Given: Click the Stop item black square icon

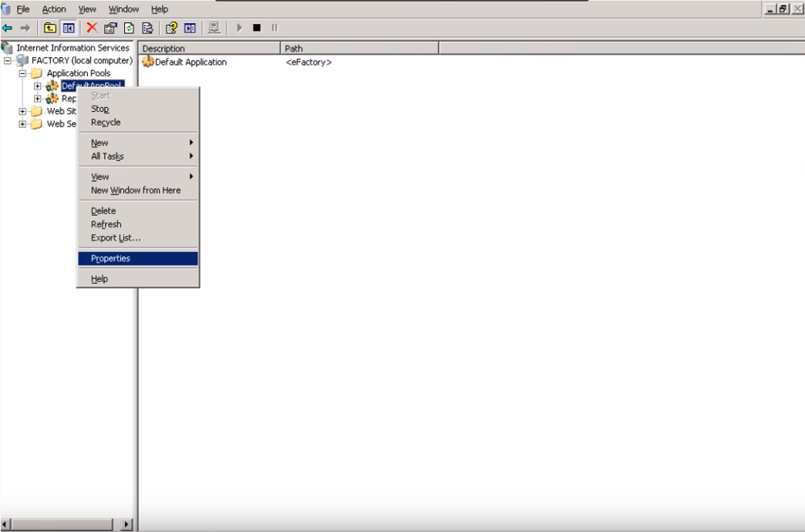Looking at the screenshot, I should [x=257, y=28].
